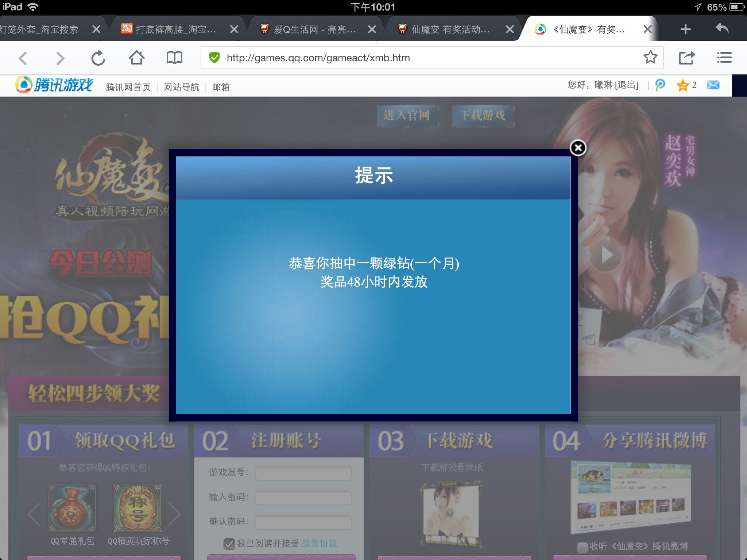This screenshot has width=747, height=560.
Task: Open the 服务协议 link
Action: tap(320, 543)
